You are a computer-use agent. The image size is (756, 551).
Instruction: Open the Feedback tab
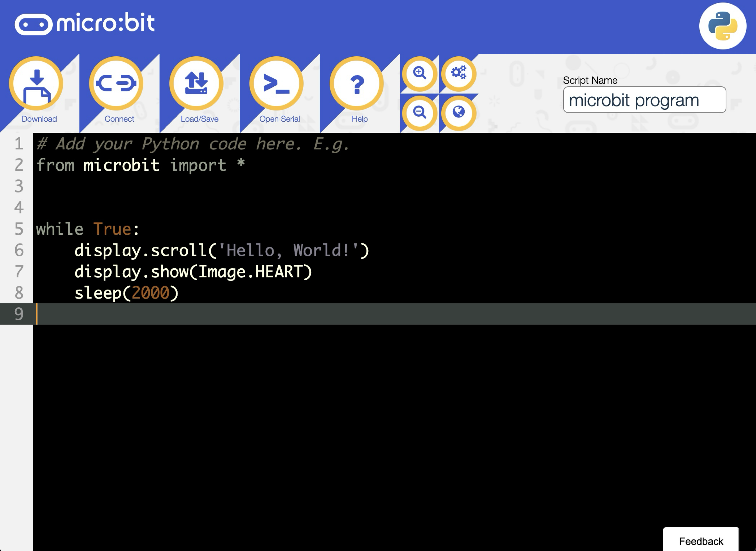(701, 541)
